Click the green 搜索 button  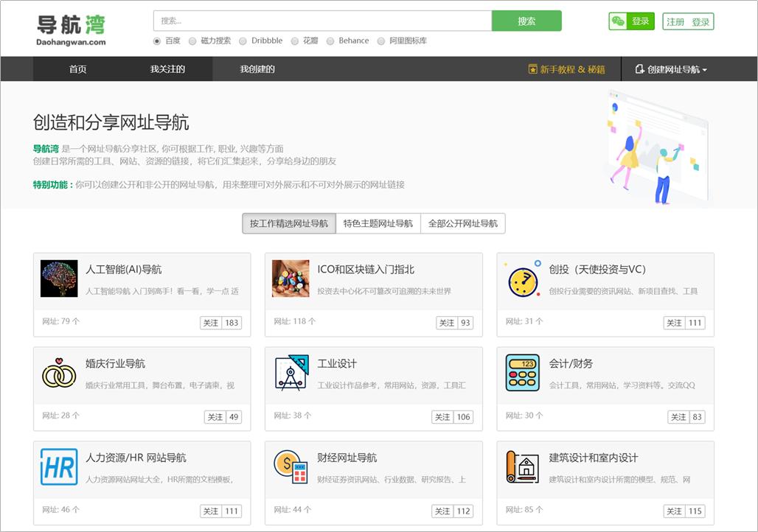(x=526, y=21)
